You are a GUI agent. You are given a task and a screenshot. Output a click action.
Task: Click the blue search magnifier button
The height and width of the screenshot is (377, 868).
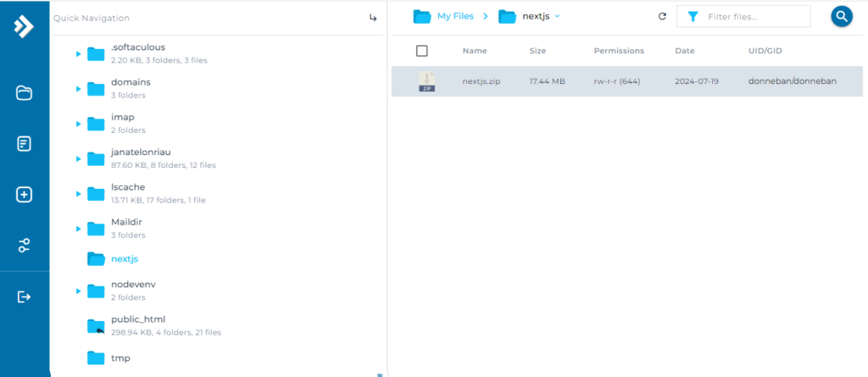click(x=842, y=17)
